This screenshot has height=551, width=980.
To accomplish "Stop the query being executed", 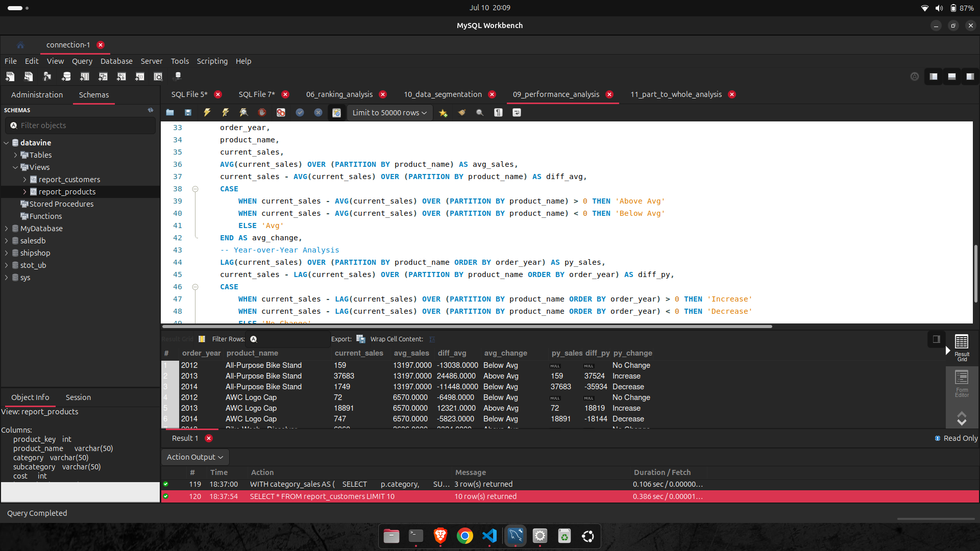I will (x=262, y=113).
